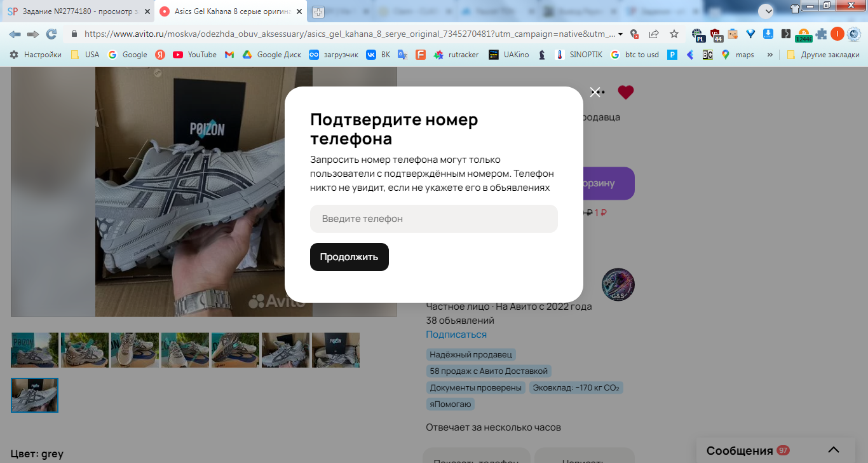This screenshot has height=463, width=868.
Task: Close the 'Задание №2774180' tab
Action: pyautogui.click(x=147, y=11)
